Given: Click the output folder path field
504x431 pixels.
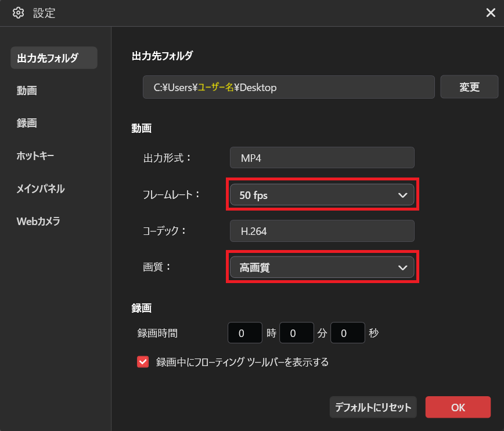Looking at the screenshot, I should point(289,86).
